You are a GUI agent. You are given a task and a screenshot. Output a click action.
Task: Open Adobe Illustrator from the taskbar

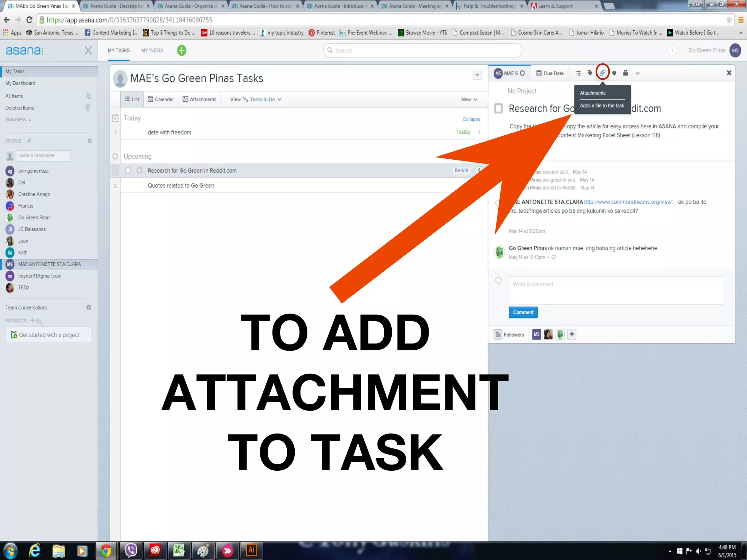click(251, 550)
